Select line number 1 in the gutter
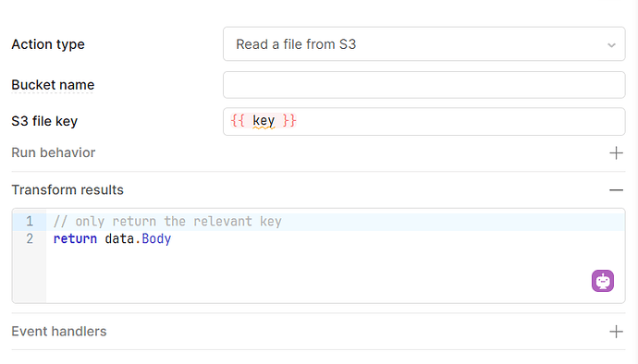Viewport: 638px width, 364px height. pyautogui.click(x=30, y=221)
